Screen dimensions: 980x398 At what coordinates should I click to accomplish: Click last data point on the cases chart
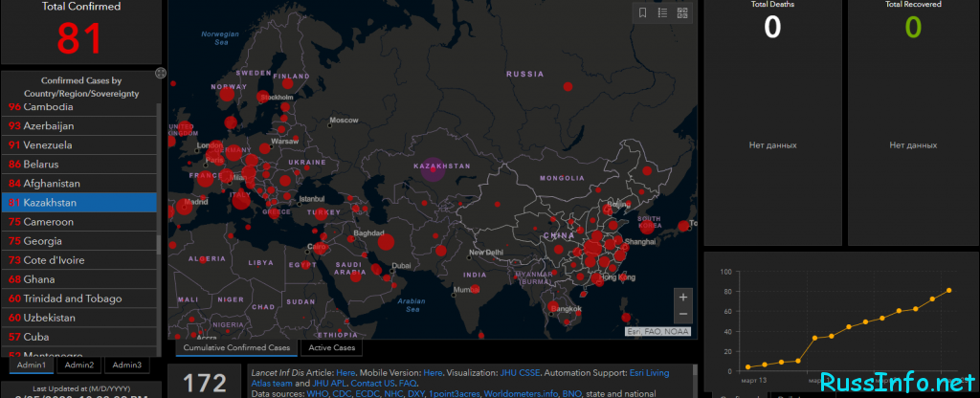[948, 290]
